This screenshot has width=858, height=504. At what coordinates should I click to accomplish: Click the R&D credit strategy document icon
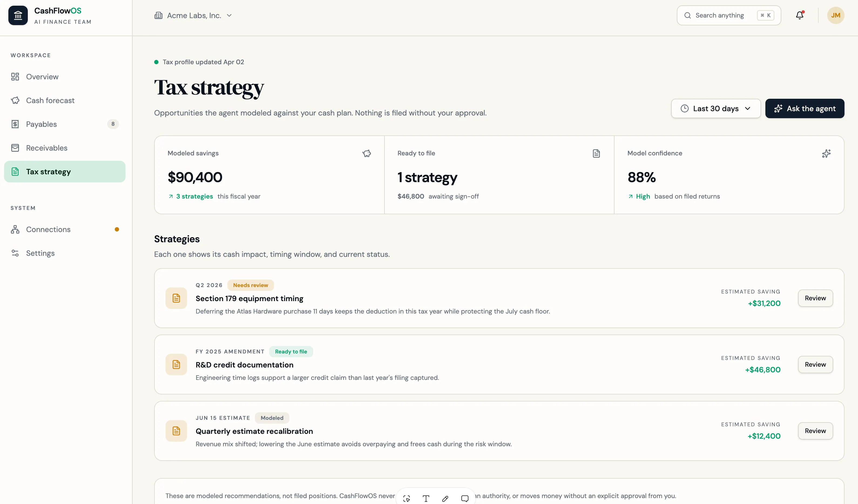pyautogui.click(x=176, y=365)
